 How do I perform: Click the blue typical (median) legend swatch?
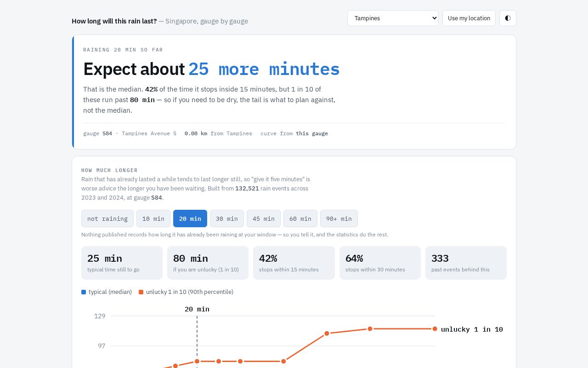[84, 292]
